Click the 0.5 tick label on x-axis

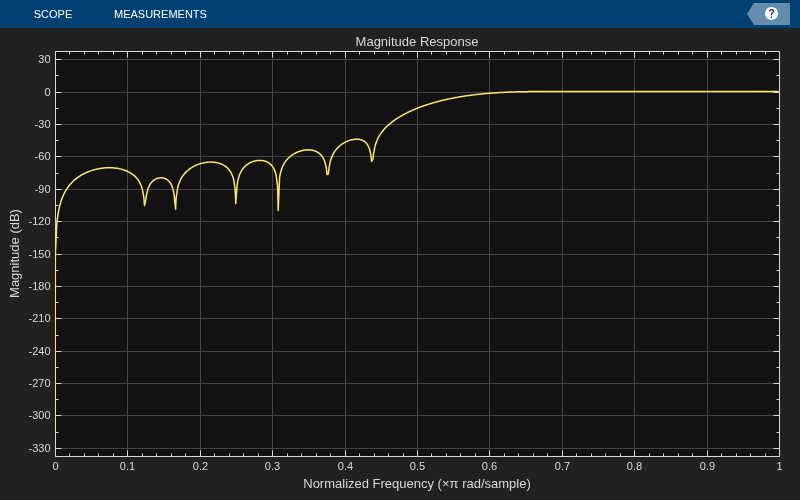[x=417, y=466]
